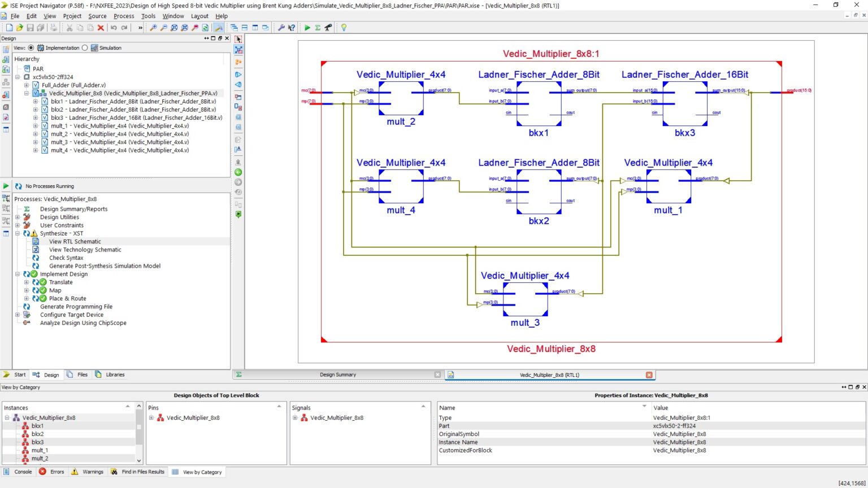Select the pointer tool in the schematic sidebar

(x=238, y=38)
